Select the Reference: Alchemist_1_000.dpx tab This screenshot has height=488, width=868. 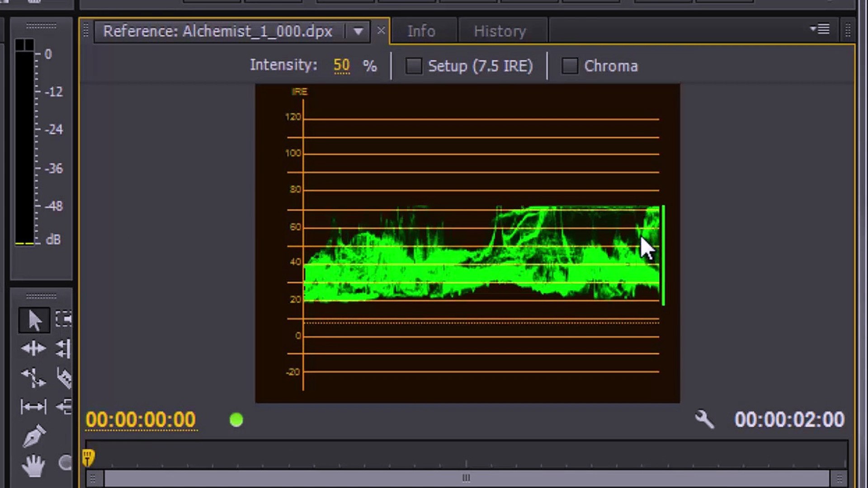click(218, 31)
